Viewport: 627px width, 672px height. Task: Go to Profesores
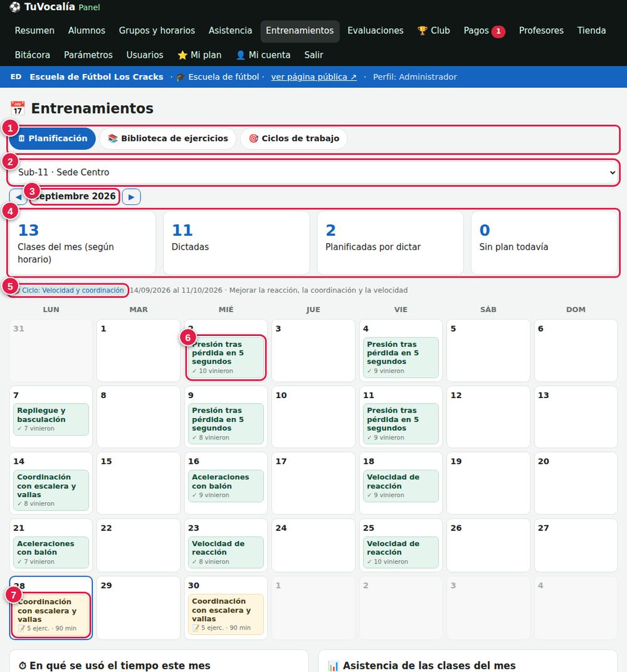tap(541, 31)
